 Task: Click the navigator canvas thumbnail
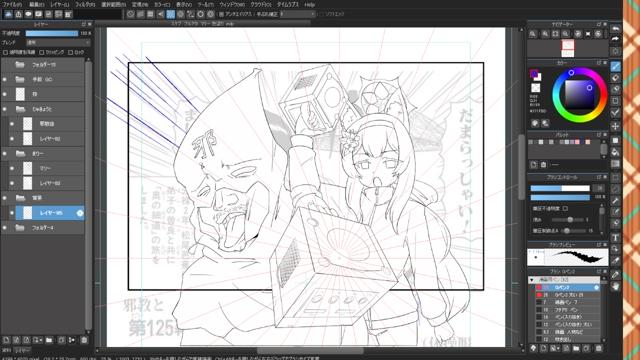coord(568,48)
